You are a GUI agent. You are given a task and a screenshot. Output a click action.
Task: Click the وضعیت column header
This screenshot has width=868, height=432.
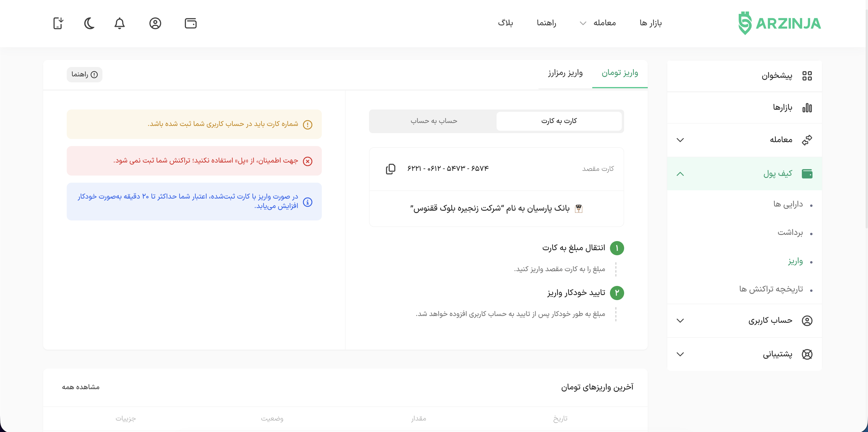tap(272, 418)
